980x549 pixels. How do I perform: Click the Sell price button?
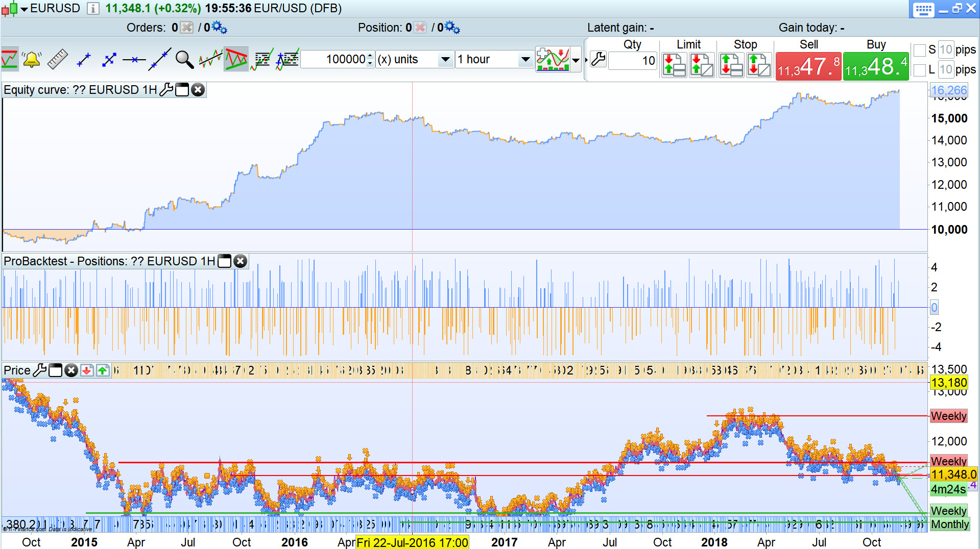[808, 66]
